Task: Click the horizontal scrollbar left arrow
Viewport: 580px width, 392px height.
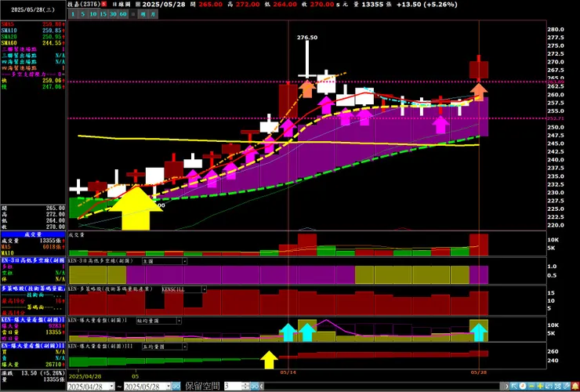Action: click(x=262, y=387)
